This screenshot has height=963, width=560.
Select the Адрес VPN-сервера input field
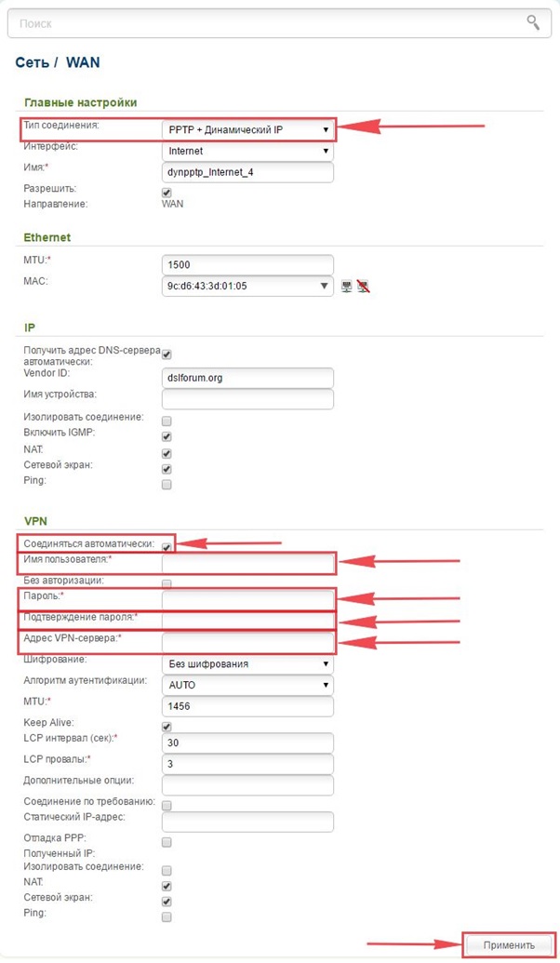coord(247,642)
